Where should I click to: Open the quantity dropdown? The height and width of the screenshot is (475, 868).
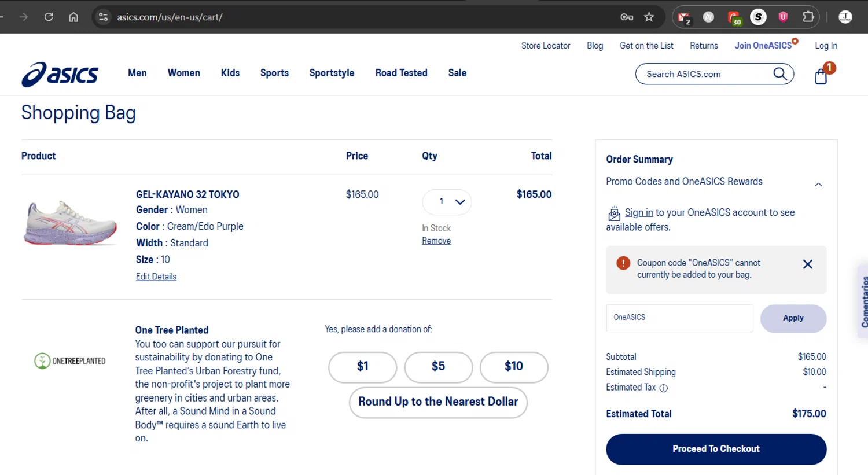tap(447, 202)
